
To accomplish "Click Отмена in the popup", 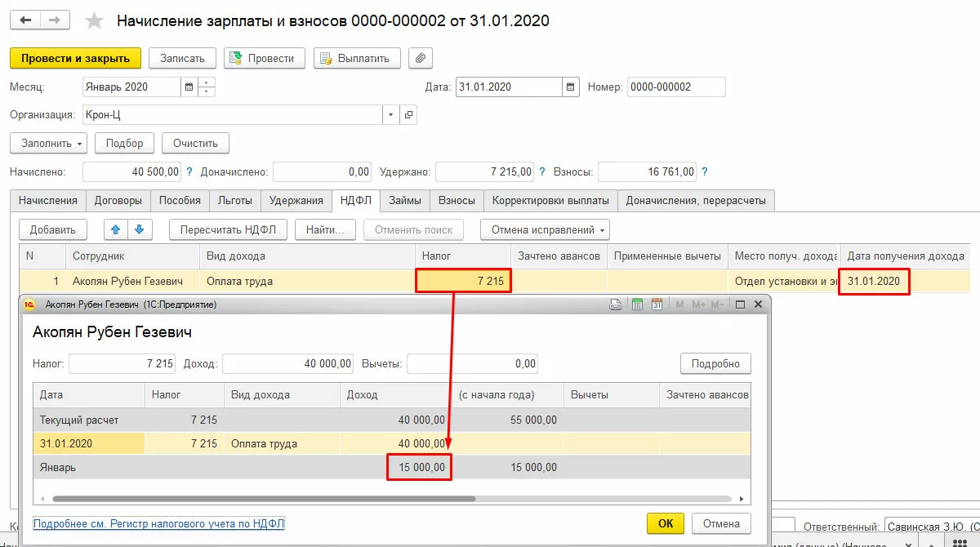I will (720, 523).
